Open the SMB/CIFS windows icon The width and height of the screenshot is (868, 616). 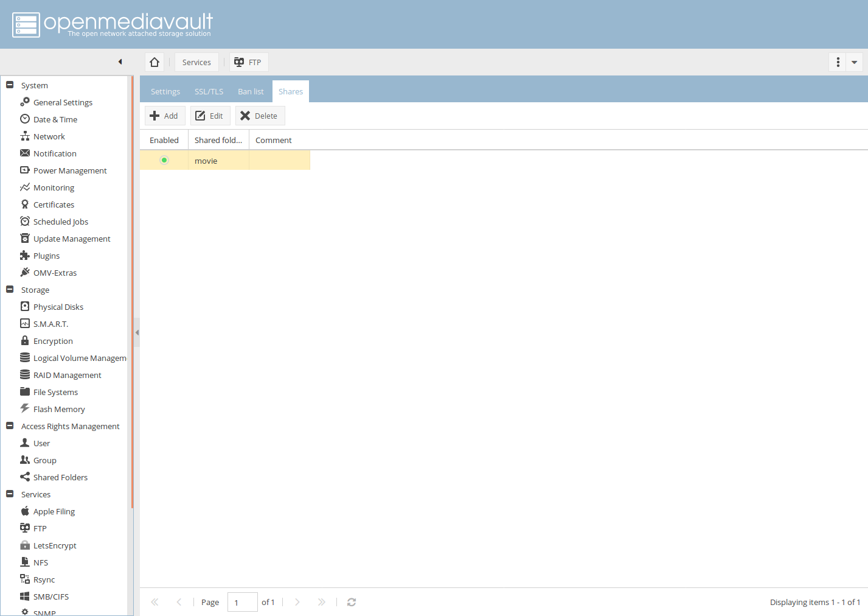tap(25, 596)
